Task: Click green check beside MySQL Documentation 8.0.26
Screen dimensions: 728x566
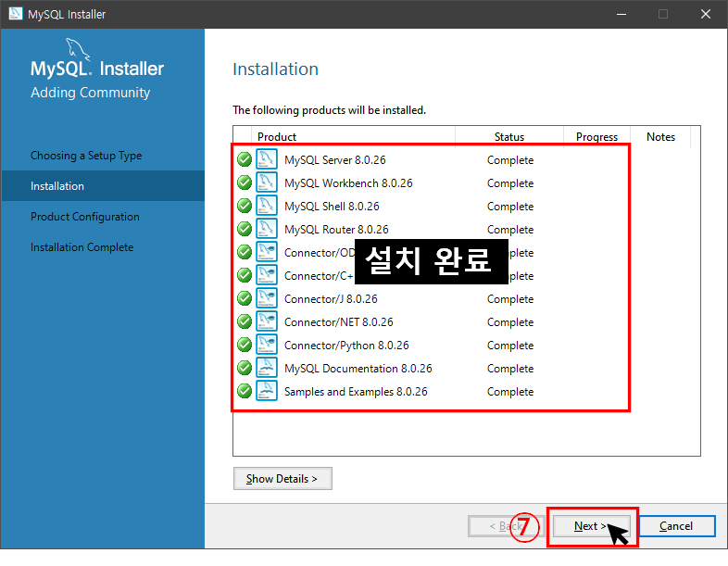Action: (x=245, y=368)
